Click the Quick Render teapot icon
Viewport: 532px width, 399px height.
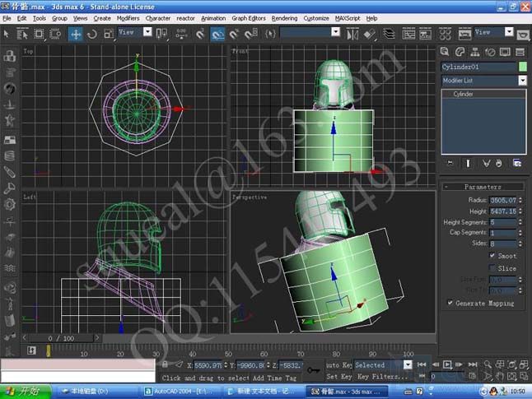[523, 35]
